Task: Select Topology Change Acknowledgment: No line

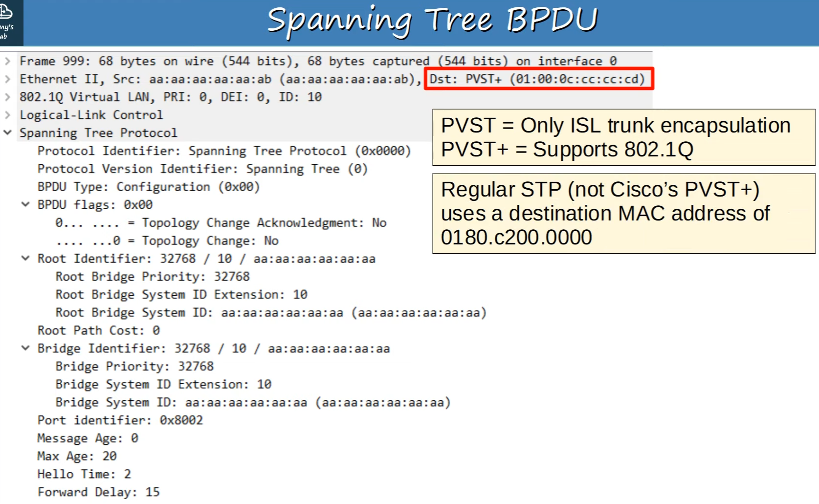Action: (221, 222)
